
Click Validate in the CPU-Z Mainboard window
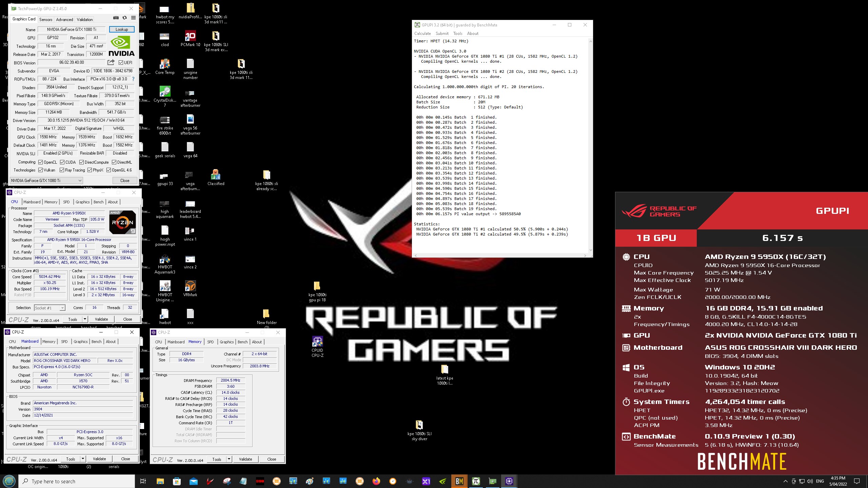point(99,459)
